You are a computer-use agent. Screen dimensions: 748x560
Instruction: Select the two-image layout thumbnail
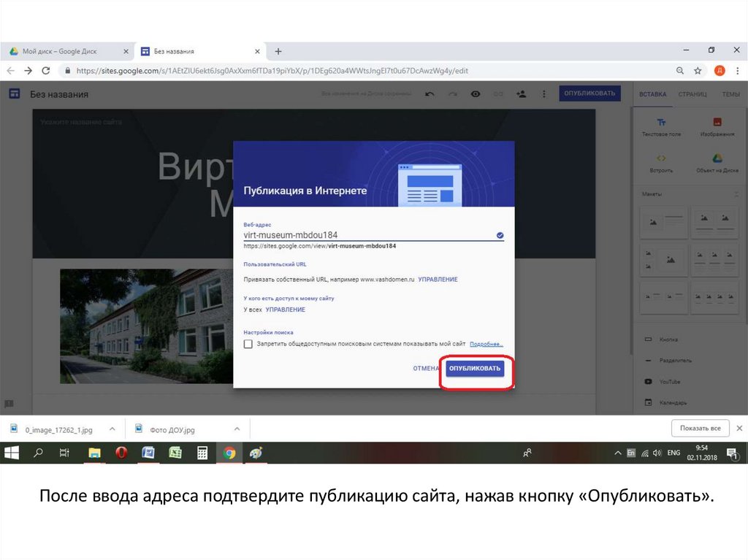(x=714, y=222)
